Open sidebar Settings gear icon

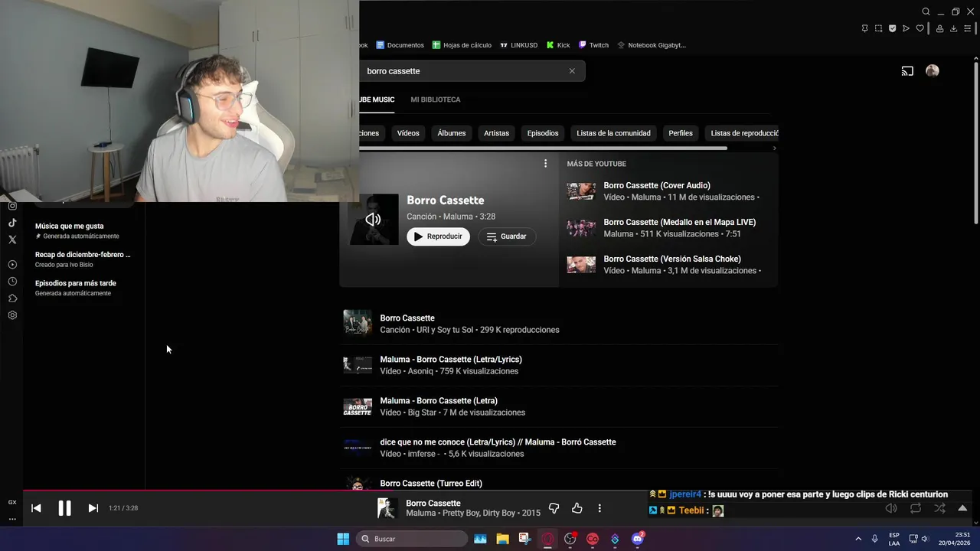12,315
